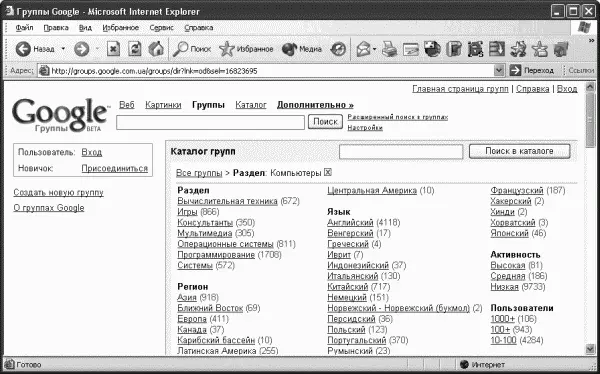Open the Веб link
The width and height of the screenshot is (600, 374).
(127, 105)
